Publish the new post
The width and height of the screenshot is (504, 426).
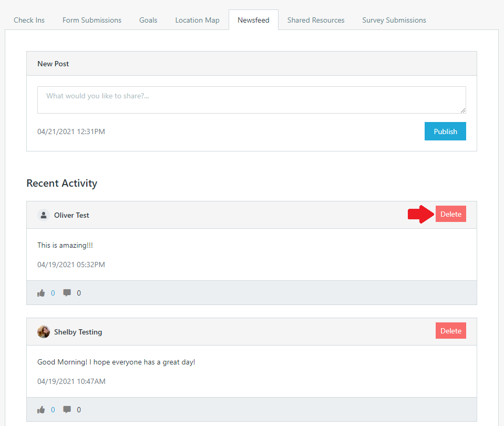pyautogui.click(x=445, y=131)
